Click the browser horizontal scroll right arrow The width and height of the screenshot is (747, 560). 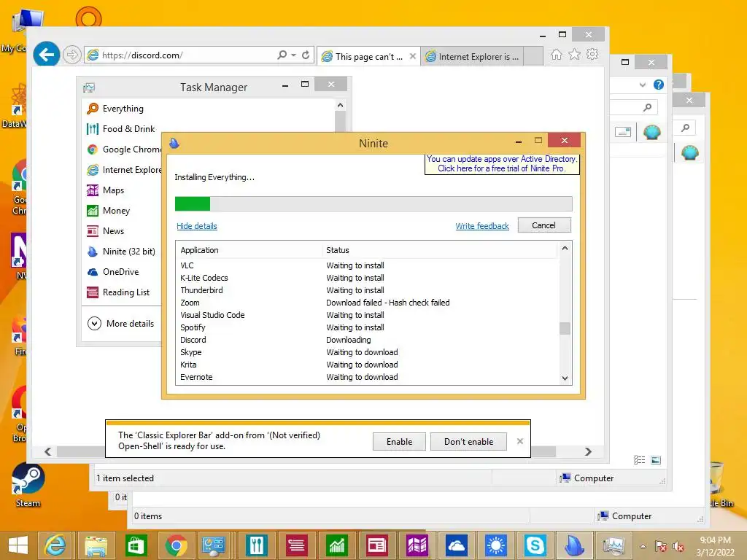(589, 451)
